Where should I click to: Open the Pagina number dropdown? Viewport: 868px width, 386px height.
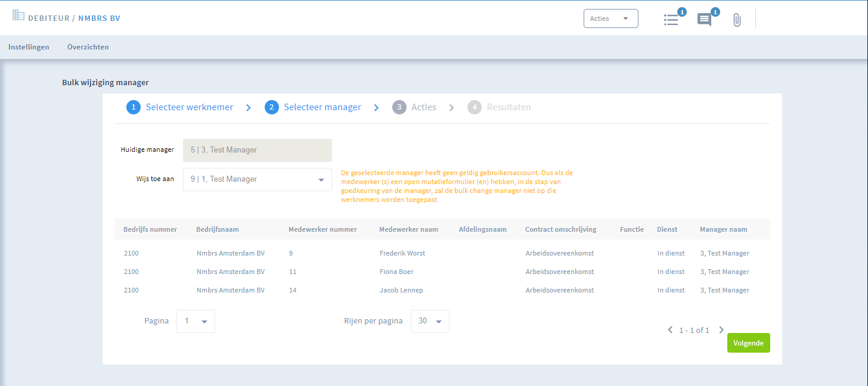[x=196, y=321]
